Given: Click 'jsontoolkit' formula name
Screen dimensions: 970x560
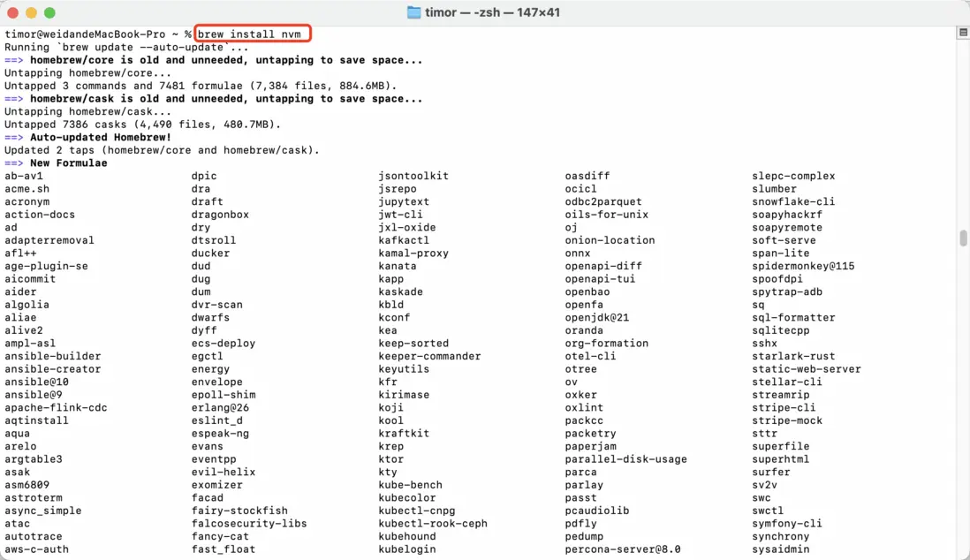Looking at the screenshot, I should click(413, 177).
